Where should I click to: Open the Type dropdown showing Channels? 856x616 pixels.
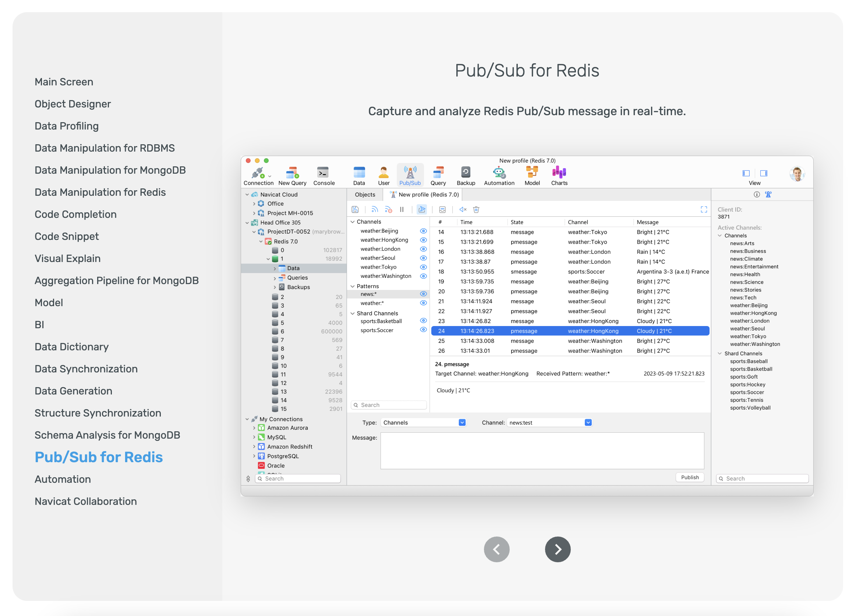tap(424, 423)
